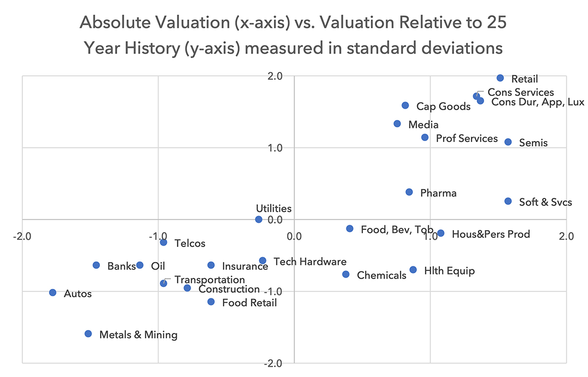
Task: Click the Cap Goods data point
Action: coord(405,105)
